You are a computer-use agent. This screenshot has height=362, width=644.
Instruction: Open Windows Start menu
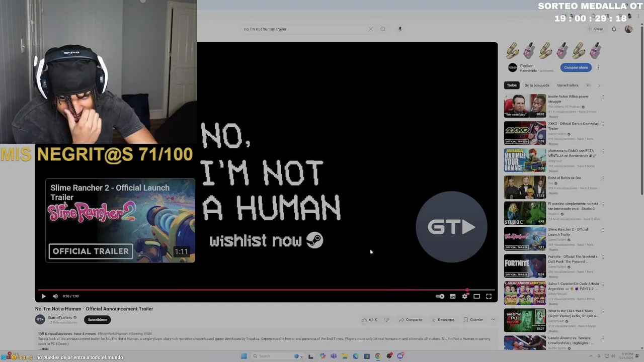pyautogui.click(x=244, y=356)
